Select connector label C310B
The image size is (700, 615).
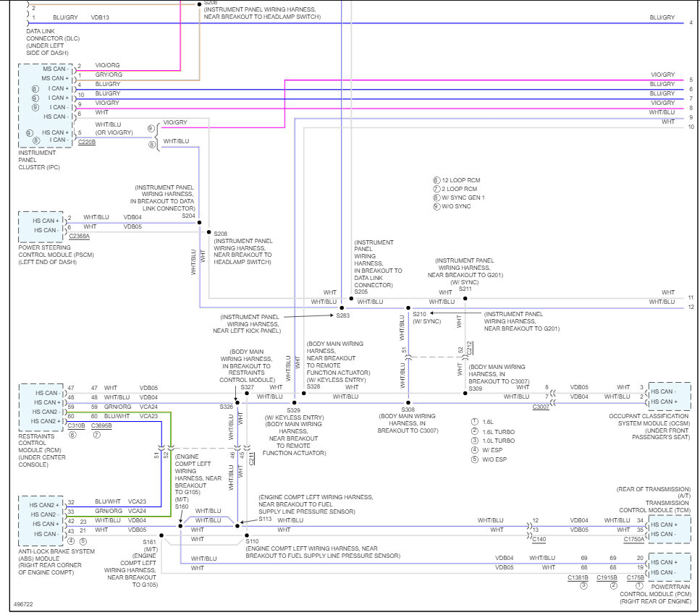(x=76, y=425)
